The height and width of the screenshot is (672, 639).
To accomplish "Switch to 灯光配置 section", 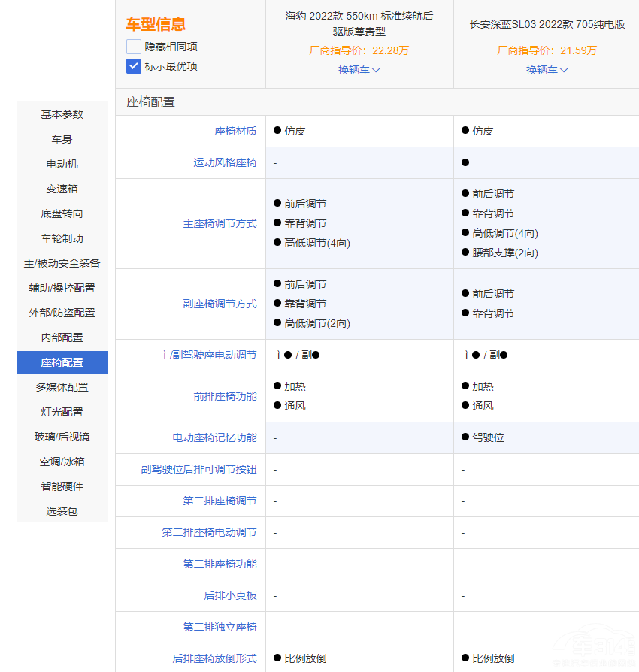I will (62, 412).
